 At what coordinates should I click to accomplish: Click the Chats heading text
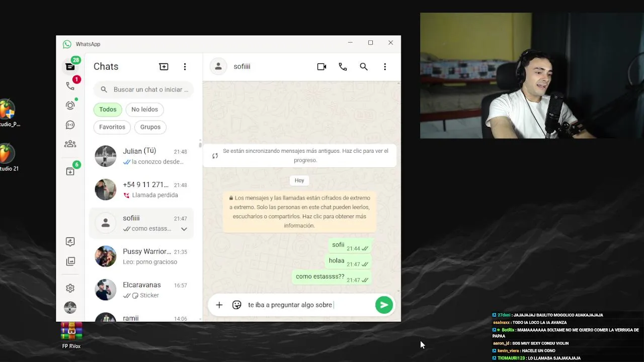pyautogui.click(x=106, y=66)
